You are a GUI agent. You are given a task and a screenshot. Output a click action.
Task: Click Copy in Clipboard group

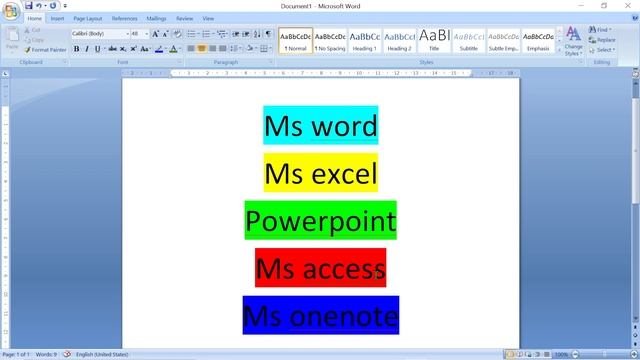34,40
